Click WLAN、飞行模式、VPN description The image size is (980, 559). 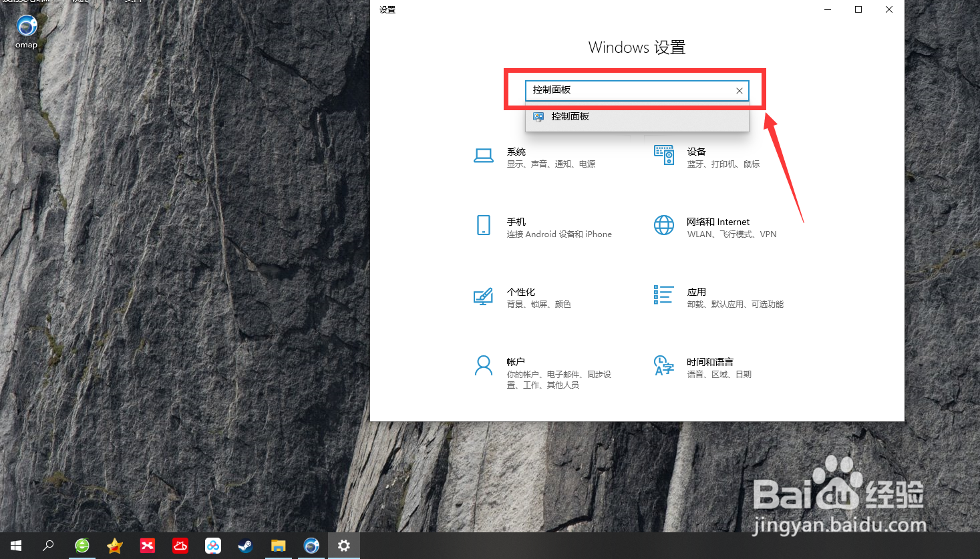pos(732,234)
